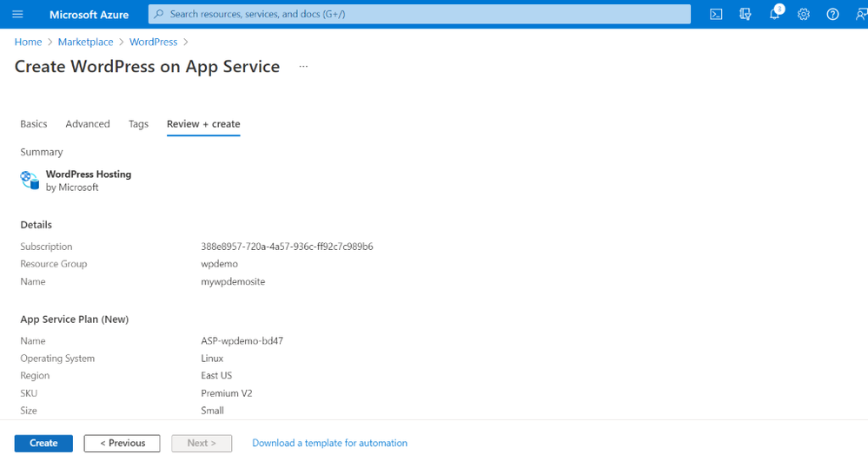Screen dimensions: 868x461
Task: Click the search magnifier icon
Action: [x=159, y=14]
